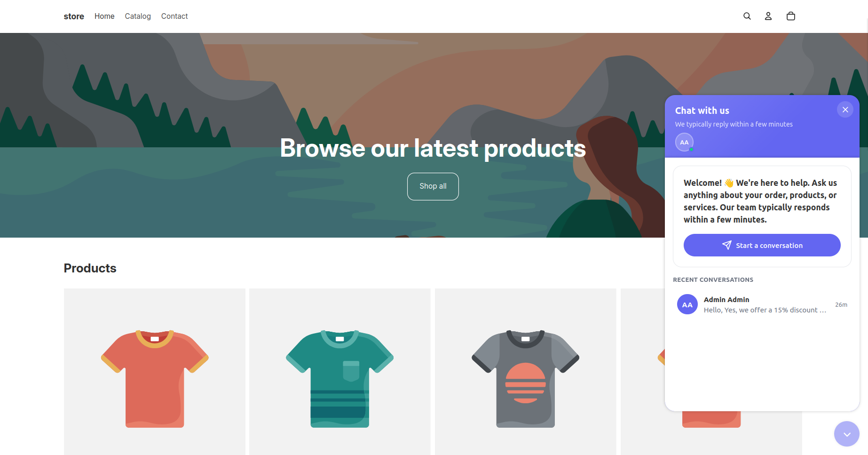Click the Products section heading
868x455 pixels.
pos(90,268)
